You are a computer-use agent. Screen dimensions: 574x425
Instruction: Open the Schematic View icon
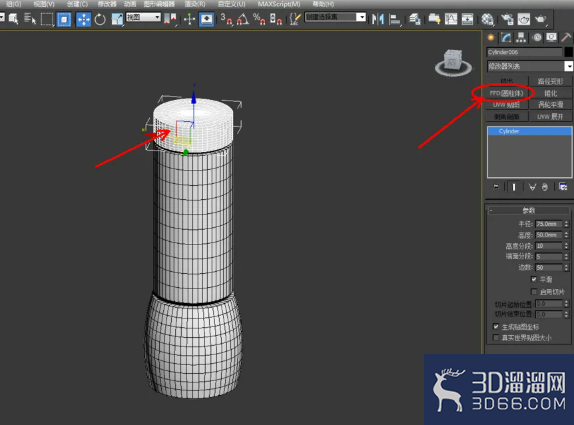click(x=467, y=19)
